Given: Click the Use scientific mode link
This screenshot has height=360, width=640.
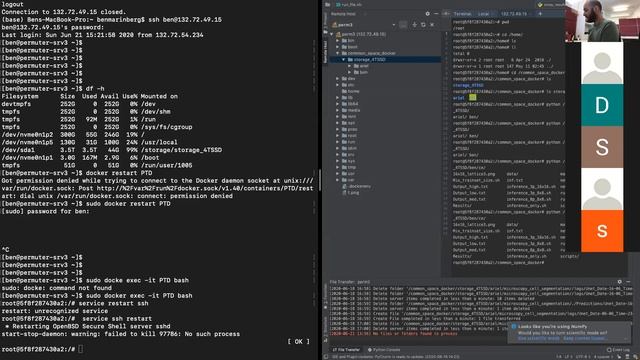Looking at the screenshot, I should [539, 338].
